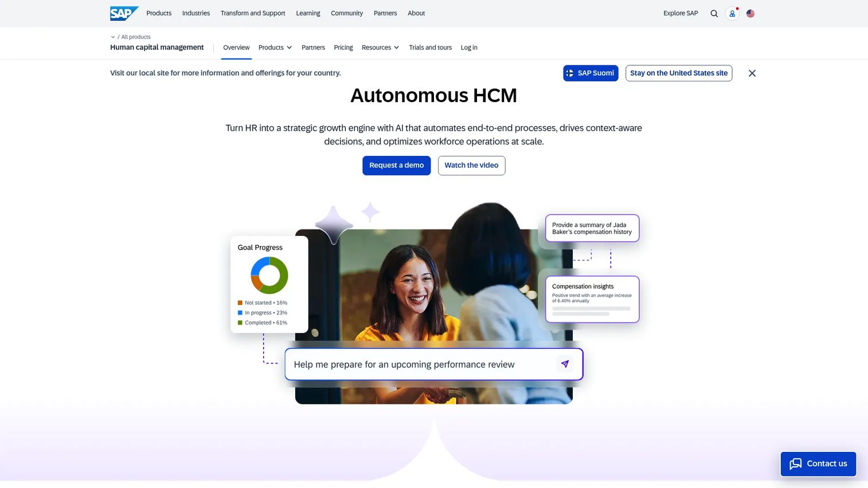The width and height of the screenshot is (868, 488).
Task: Click the Goal Progress donut chart
Action: pos(269,275)
